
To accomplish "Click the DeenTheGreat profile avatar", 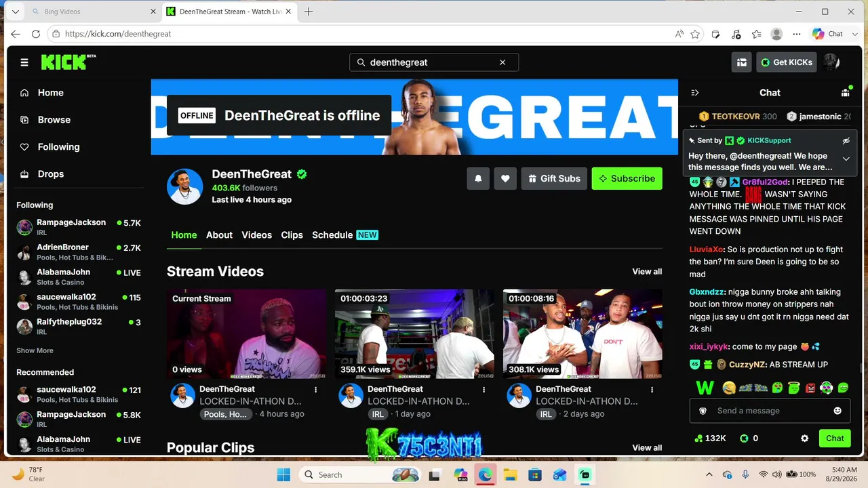I will point(185,186).
